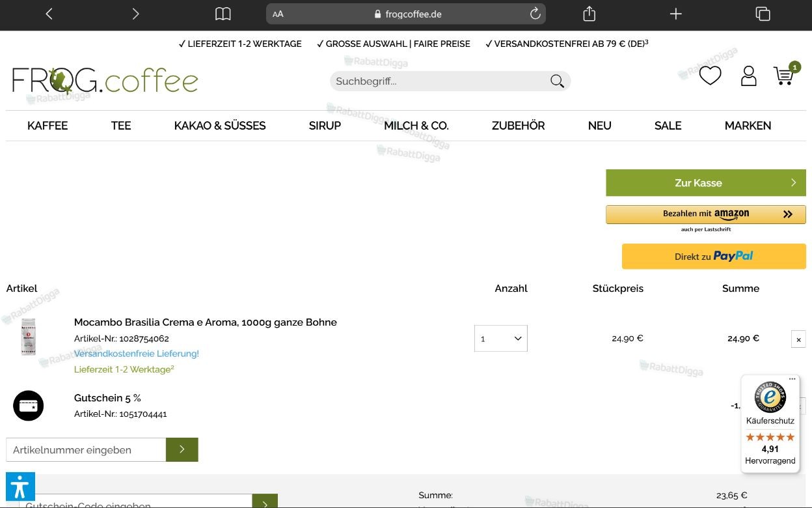This screenshot has height=508, width=812.
Task: Open the TEE menu
Action: point(121,126)
